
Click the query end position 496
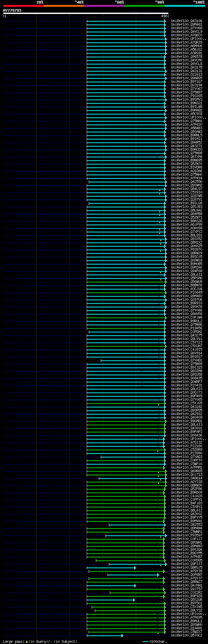(164, 16)
